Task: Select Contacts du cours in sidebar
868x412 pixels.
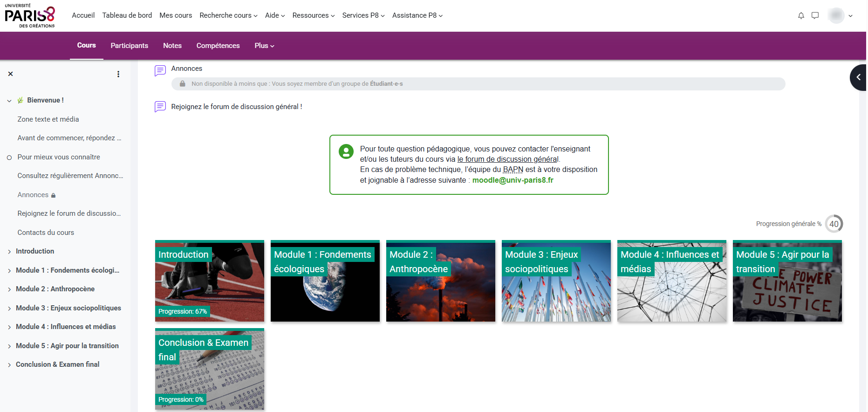Action: click(x=46, y=233)
